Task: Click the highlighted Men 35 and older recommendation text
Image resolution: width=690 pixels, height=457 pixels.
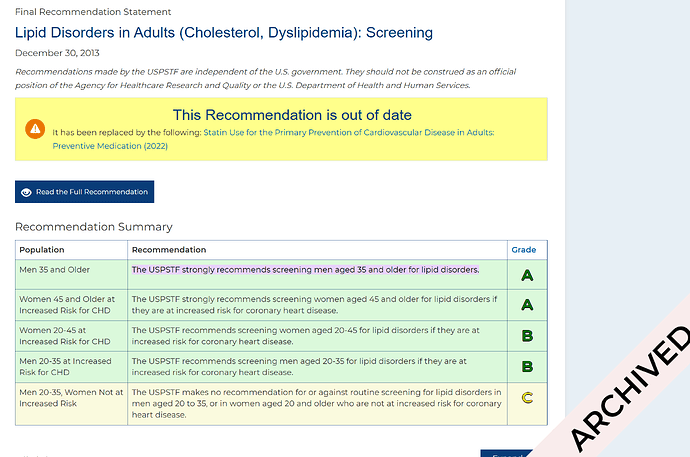Action: [305, 269]
